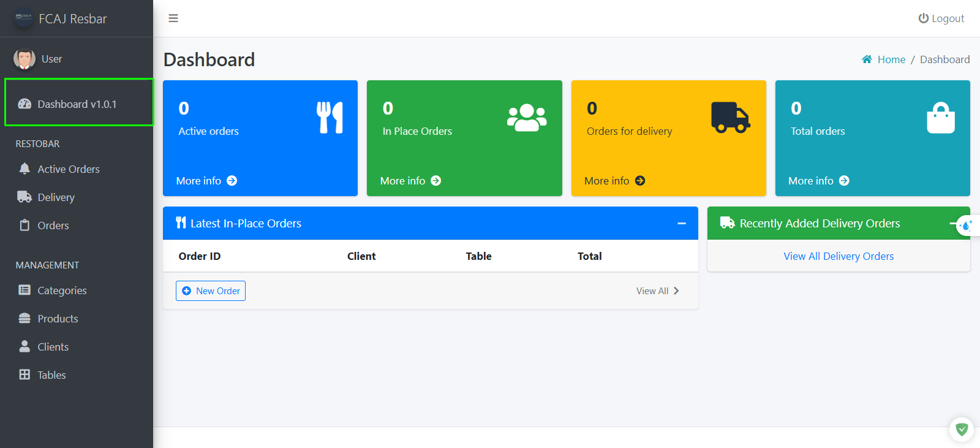Screen dimensions: 980x448
Task: Click the FCAJ Resbar logo image
Action: point(23,18)
